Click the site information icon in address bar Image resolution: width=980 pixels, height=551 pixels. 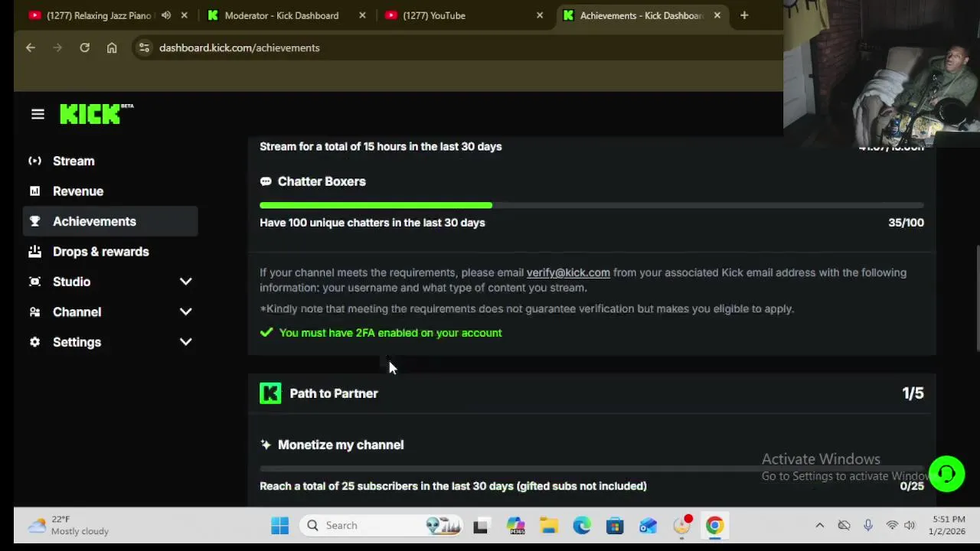click(144, 47)
